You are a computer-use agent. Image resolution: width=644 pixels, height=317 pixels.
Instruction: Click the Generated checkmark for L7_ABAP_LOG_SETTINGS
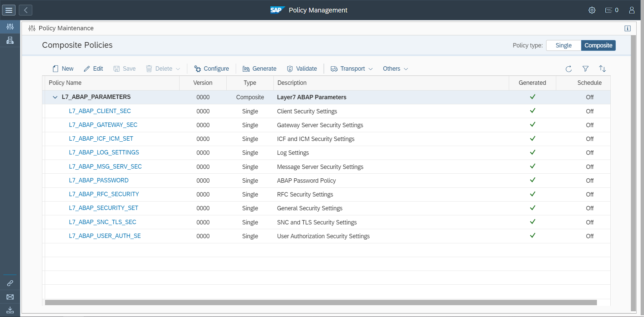coord(533,152)
